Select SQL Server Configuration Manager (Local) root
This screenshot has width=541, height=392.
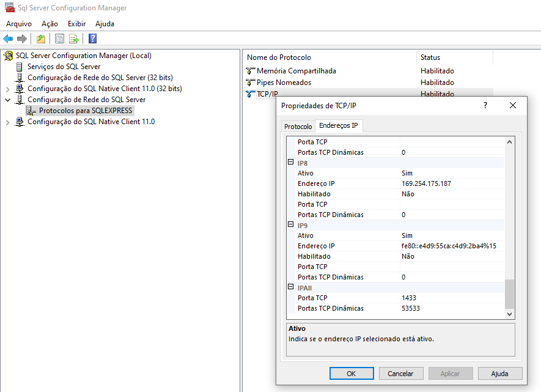point(84,56)
